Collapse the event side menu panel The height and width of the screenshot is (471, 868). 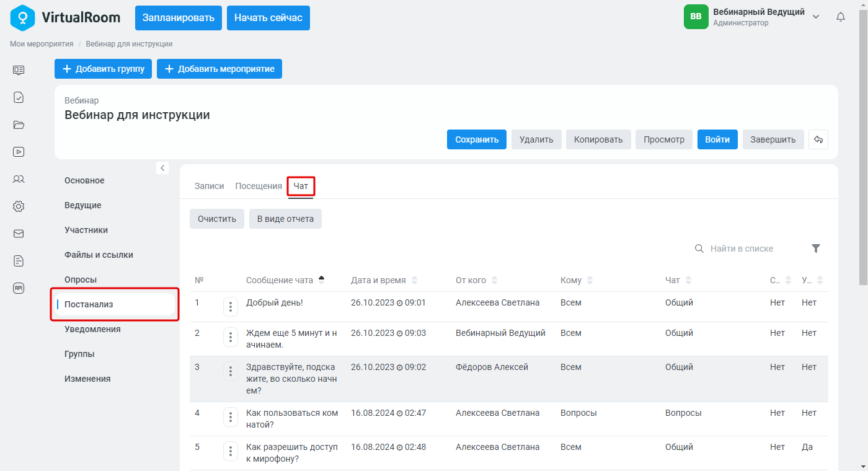tap(162, 168)
